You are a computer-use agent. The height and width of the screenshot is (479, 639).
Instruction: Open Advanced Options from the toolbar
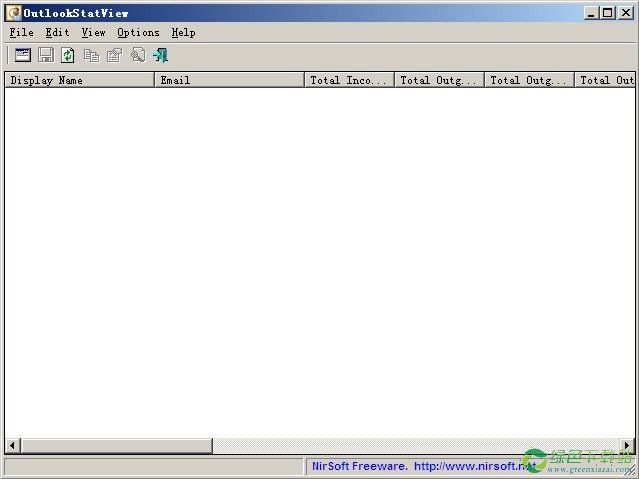coord(22,56)
